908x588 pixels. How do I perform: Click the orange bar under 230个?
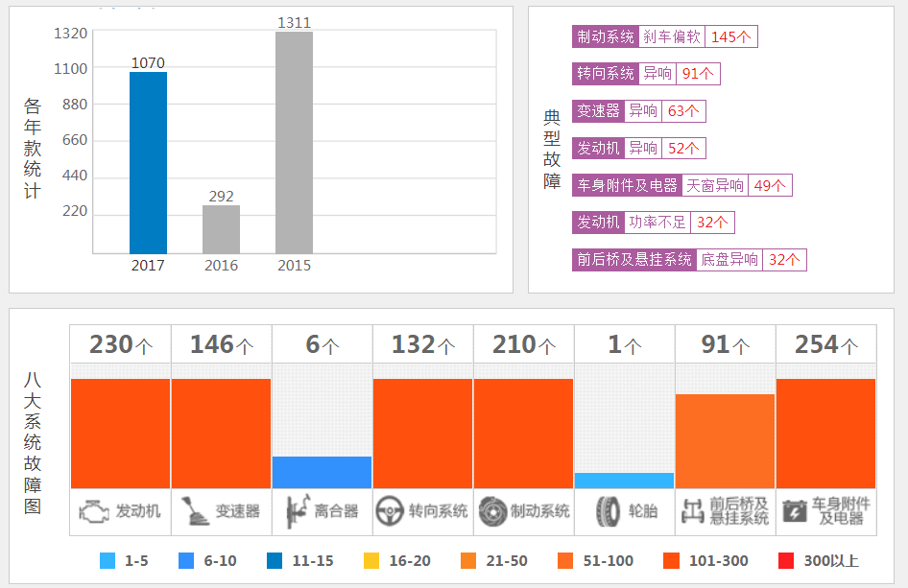click(120, 434)
